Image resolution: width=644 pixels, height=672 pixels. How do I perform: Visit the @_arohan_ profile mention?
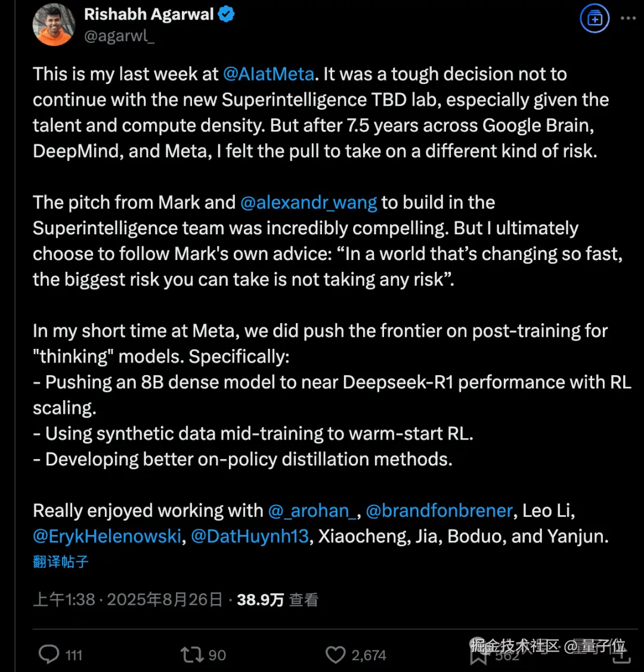(x=312, y=510)
